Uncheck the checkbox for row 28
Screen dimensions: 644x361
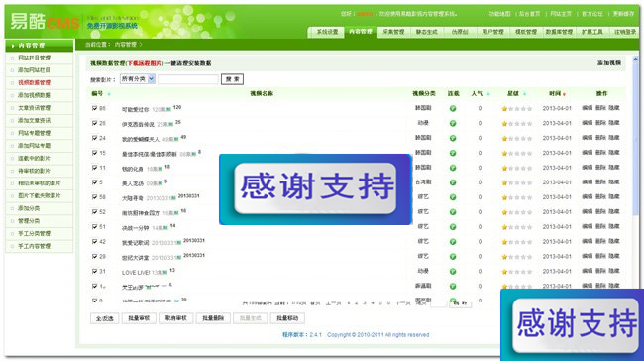94,123
